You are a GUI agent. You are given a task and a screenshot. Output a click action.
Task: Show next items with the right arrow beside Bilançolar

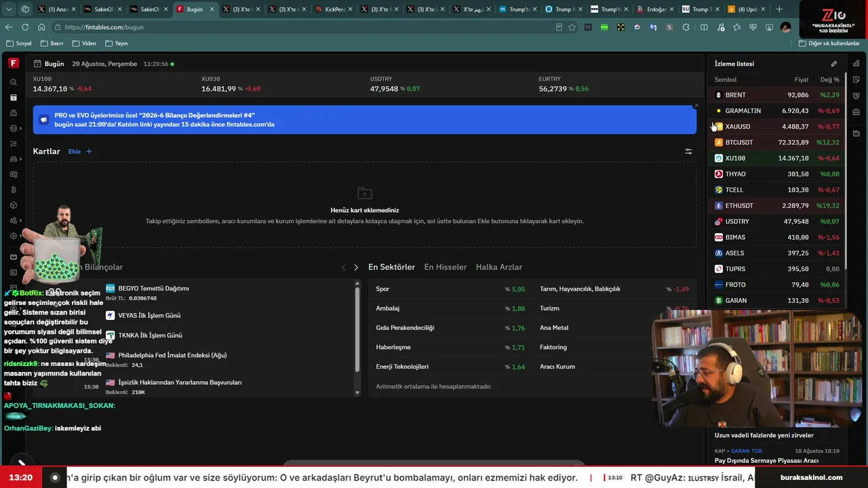[x=356, y=268]
